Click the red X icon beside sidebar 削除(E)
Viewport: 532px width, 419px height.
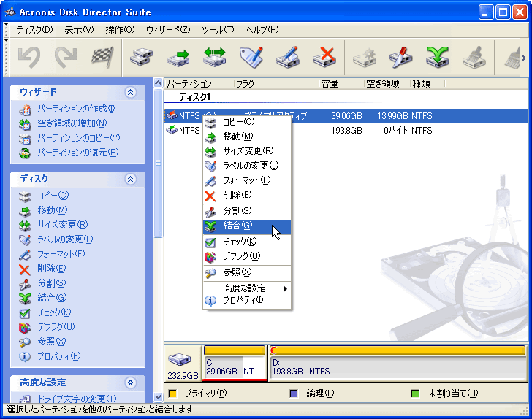pos(25,269)
